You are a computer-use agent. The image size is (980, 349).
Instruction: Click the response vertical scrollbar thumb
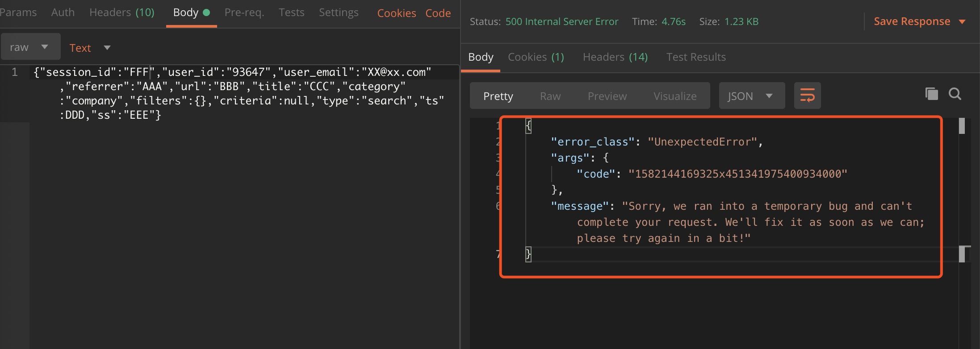(x=962, y=126)
